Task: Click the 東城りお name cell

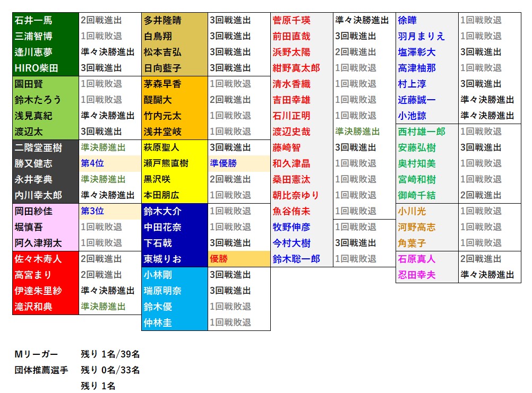Action: [x=174, y=259]
